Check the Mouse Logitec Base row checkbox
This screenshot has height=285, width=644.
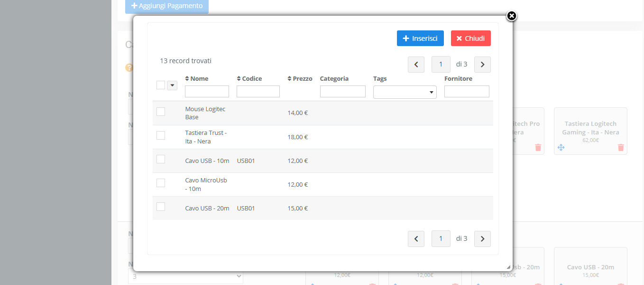[161, 112]
